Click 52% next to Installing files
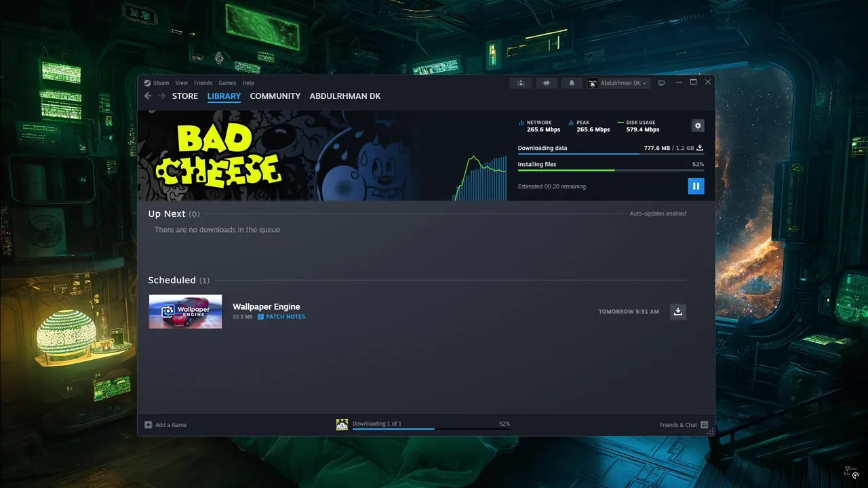 pyautogui.click(x=698, y=164)
